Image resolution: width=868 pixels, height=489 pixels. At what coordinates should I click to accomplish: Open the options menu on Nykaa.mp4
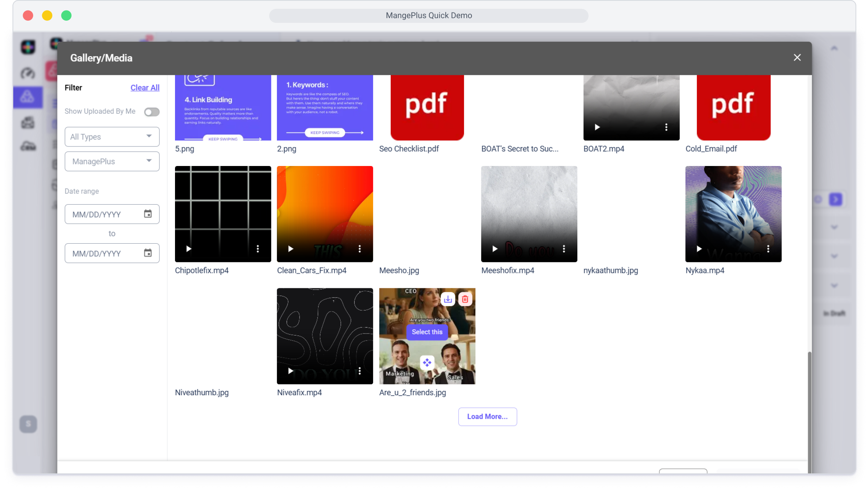click(768, 249)
